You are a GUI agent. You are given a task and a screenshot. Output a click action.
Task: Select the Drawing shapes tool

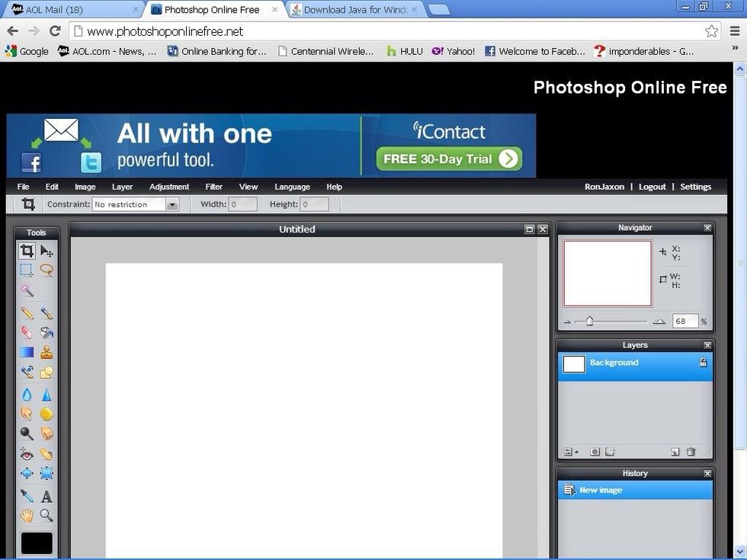click(46, 372)
